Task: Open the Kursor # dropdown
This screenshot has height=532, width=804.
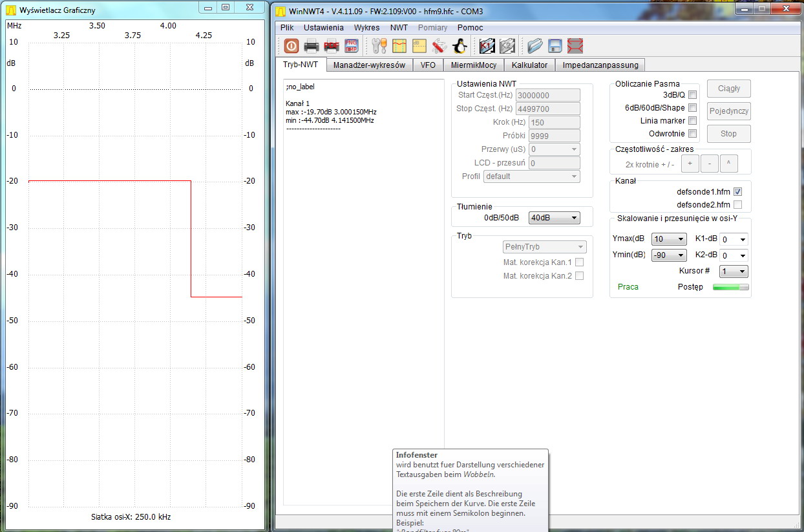Action: (734, 271)
